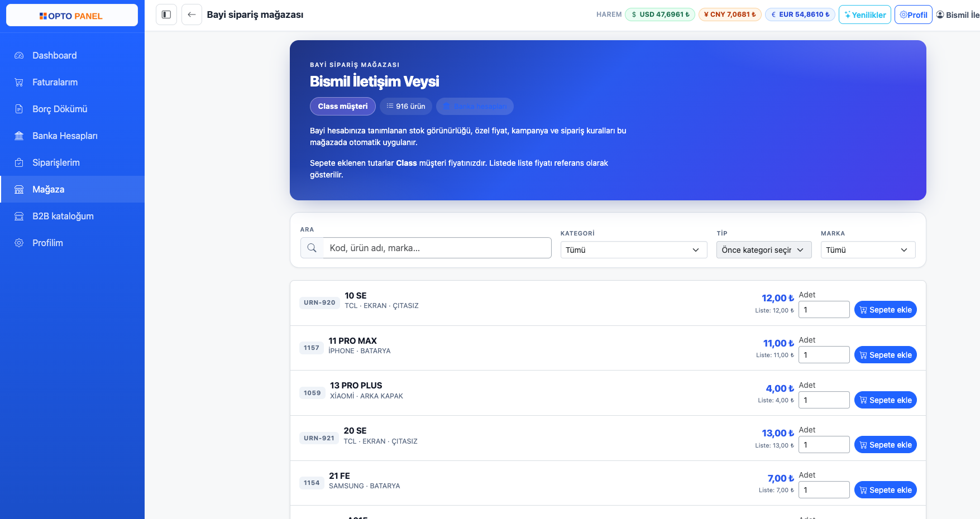Open the Profil button in header

(x=914, y=15)
